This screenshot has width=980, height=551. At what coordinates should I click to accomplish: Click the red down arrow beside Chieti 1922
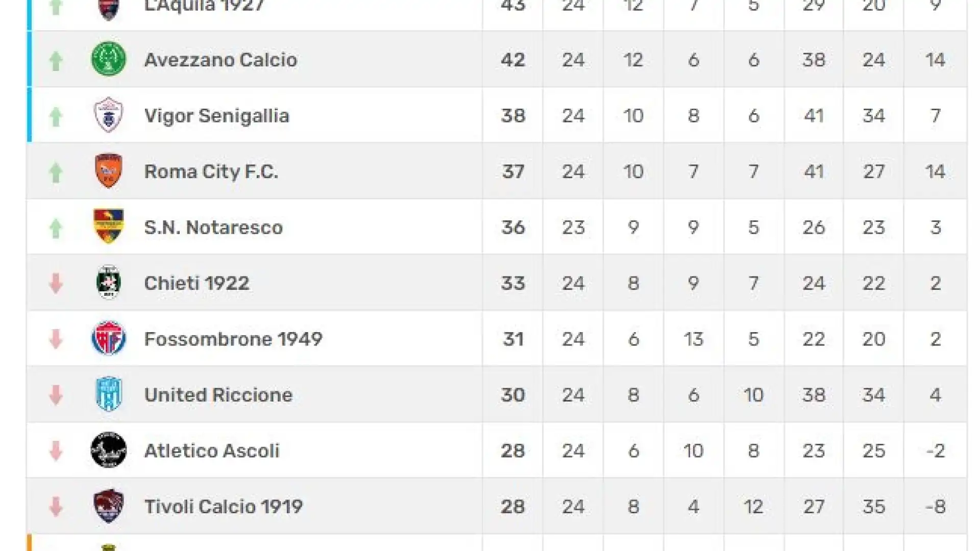point(56,283)
